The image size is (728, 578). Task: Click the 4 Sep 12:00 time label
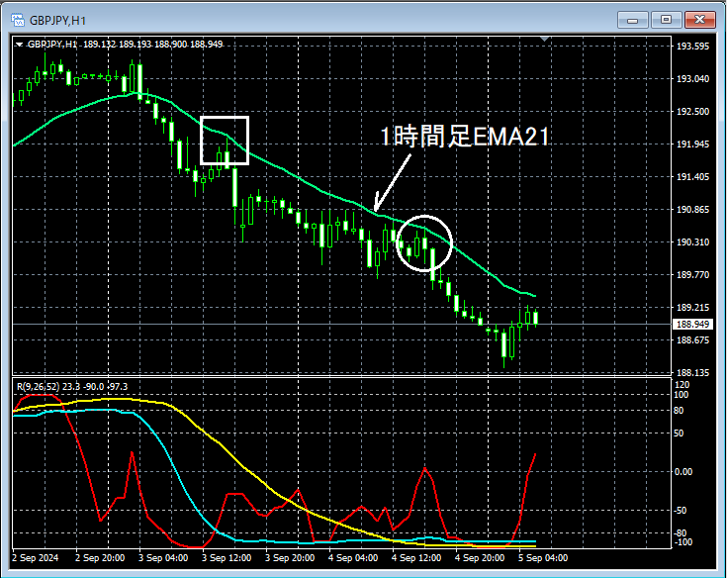click(x=416, y=557)
